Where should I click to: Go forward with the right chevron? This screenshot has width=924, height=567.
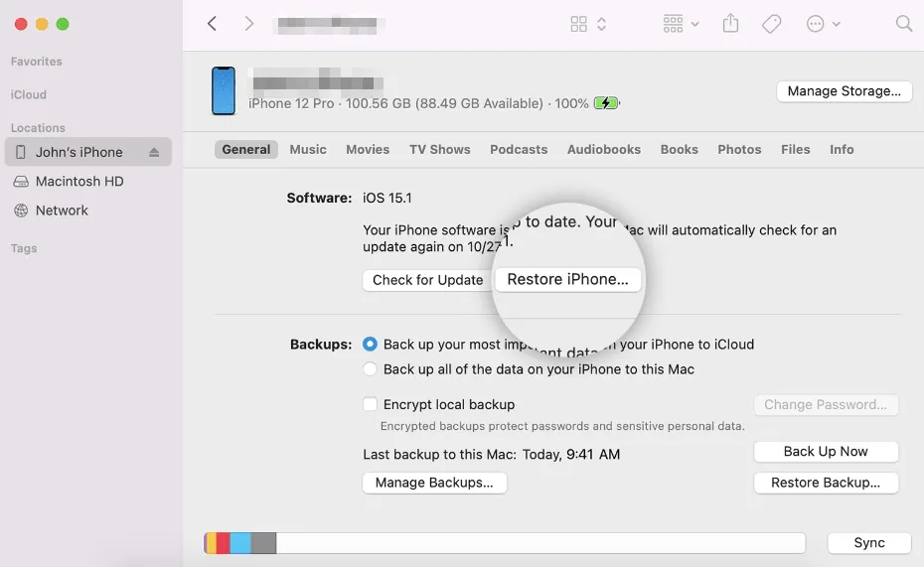click(x=249, y=24)
